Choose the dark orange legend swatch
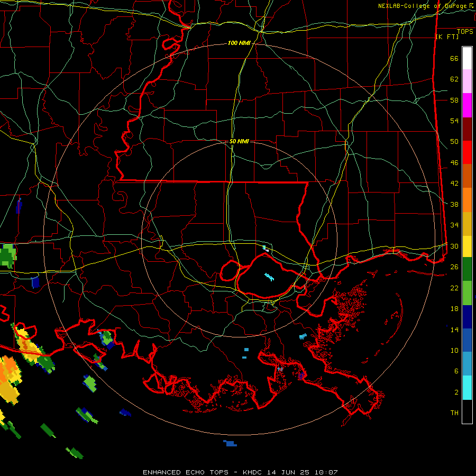Image resolution: width=476 pixels, height=476 pixels. click(467, 176)
